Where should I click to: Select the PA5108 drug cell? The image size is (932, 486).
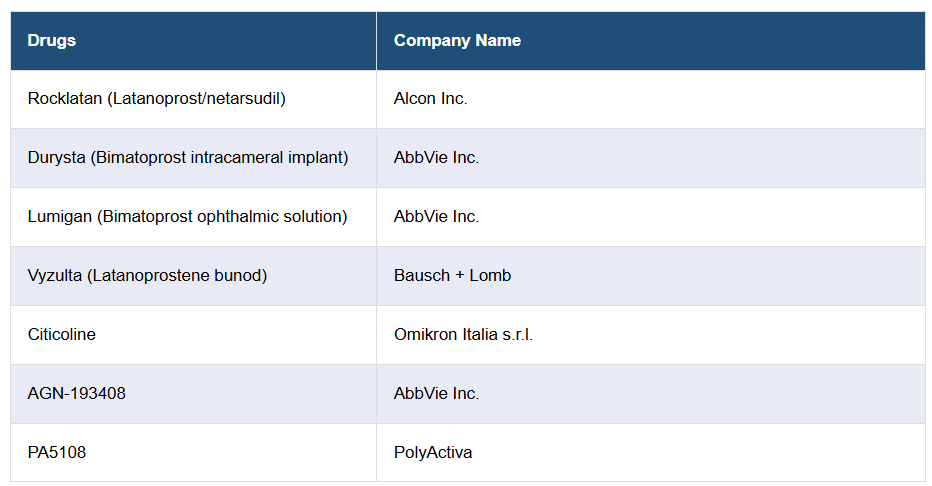point(57,453)
